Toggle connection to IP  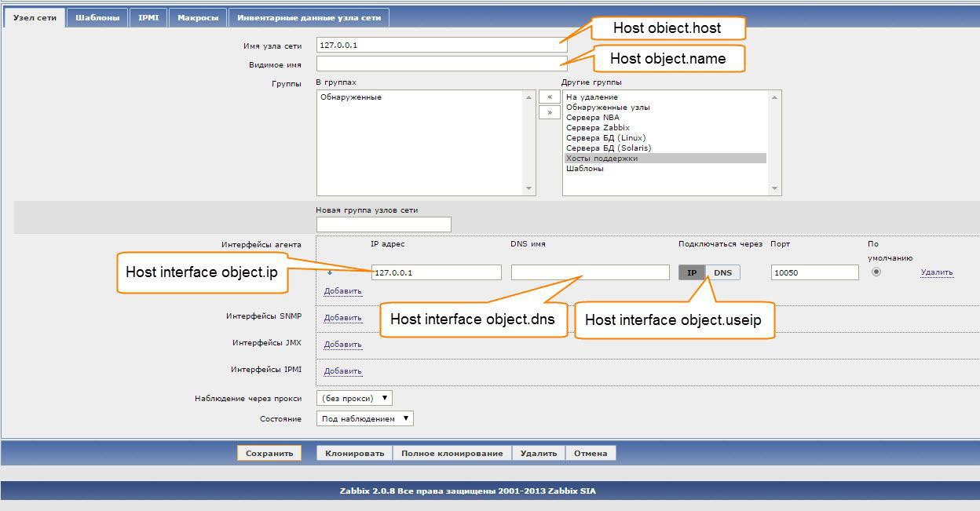tap(692, 272)
